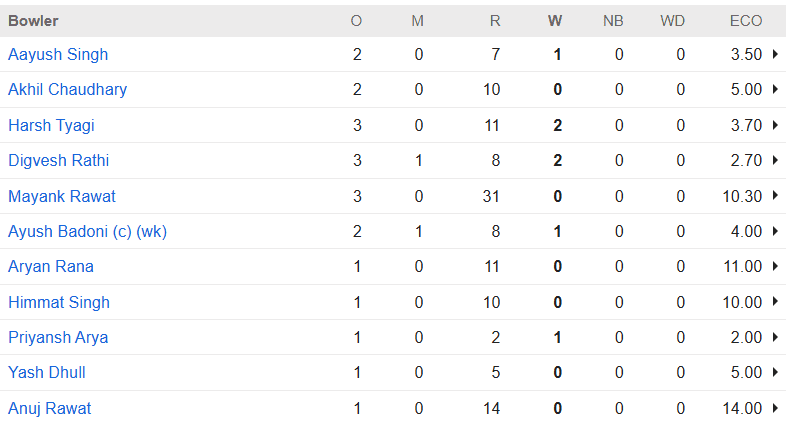Expand Priyansh Arya's row arrow
This screenshot has height=429, width=786.
click(x=775, y=337)
